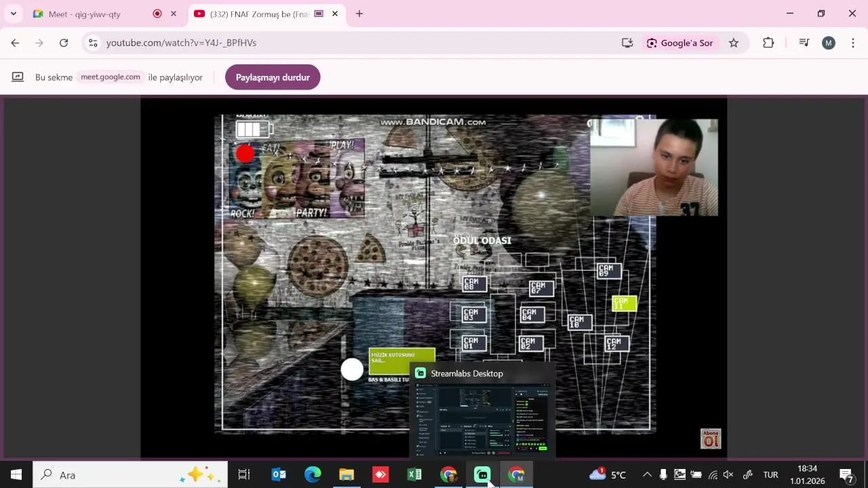Open the Chrome extensions menu
This screenshot has width=868, height=488.
(x=768, y=43)
